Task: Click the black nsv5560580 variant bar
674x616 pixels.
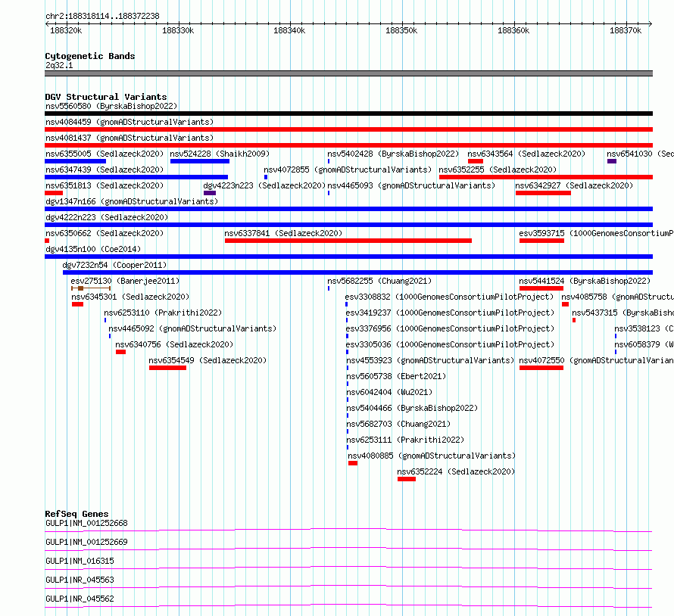Action: pyautogui.click(x=348, y=114)
